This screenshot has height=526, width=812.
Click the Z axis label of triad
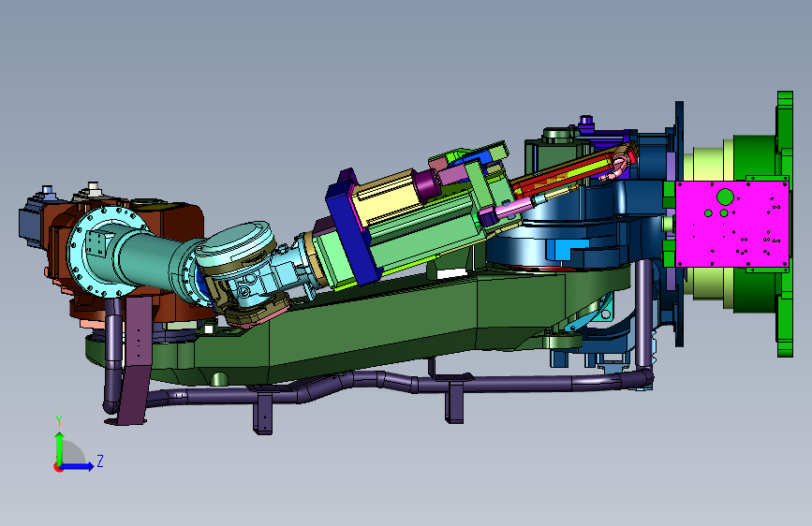click(100, 460)
